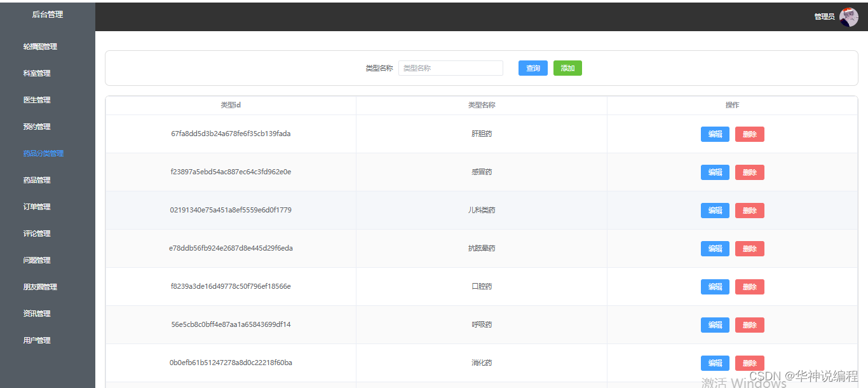The height and width of the screenshot is (388, 868).
Task: Click the 抗眩晕药 name cell
Action: tap(482, 249)
